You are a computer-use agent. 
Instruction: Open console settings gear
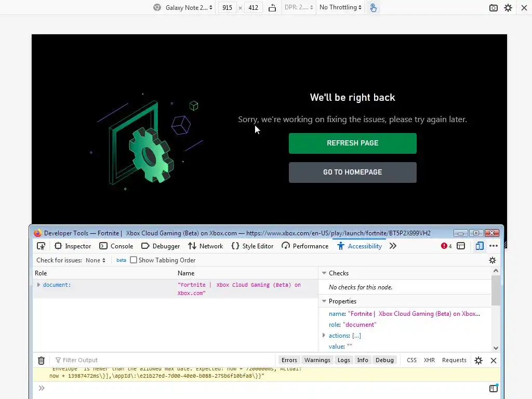coord(478,361)
